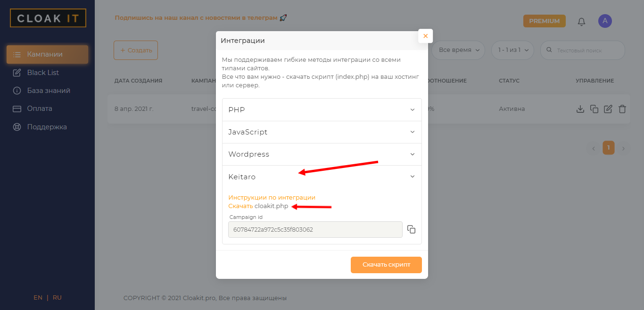Duplicate the campaign using the copy icon
This screenshot has width=644, height=310.
[594, 109]
